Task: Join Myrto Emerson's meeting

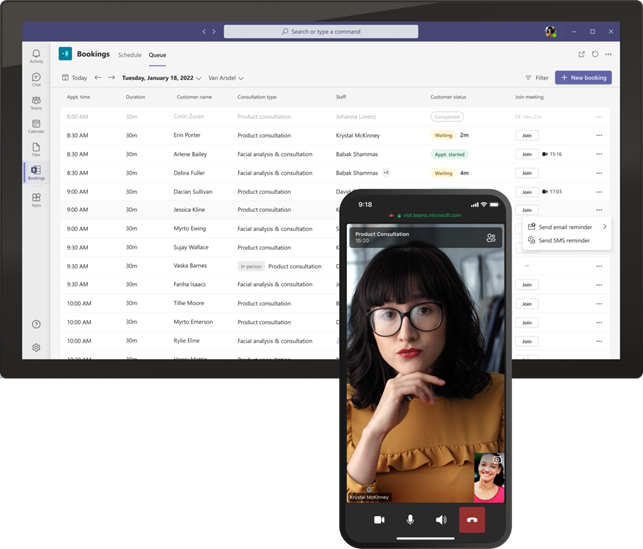Action: (x=527, y=323)
